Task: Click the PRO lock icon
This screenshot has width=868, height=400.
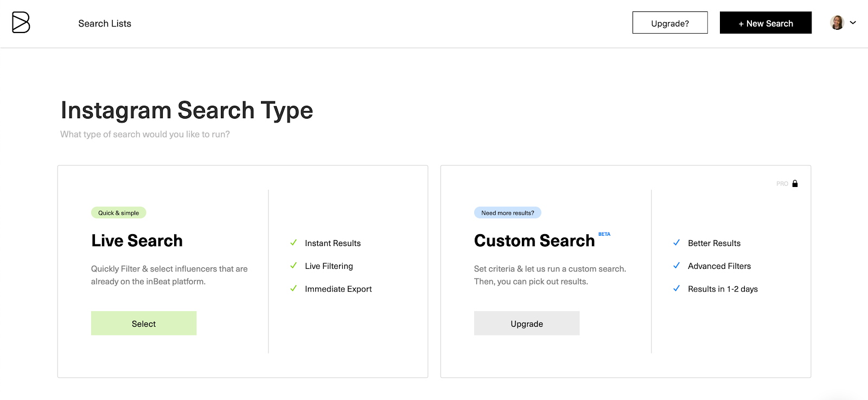Action: (795, 184)
